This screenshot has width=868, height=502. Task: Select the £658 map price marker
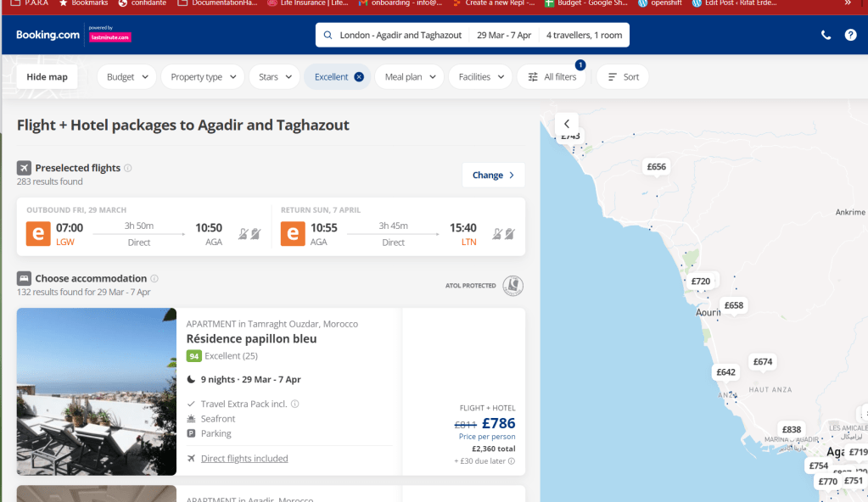[733, 305]
